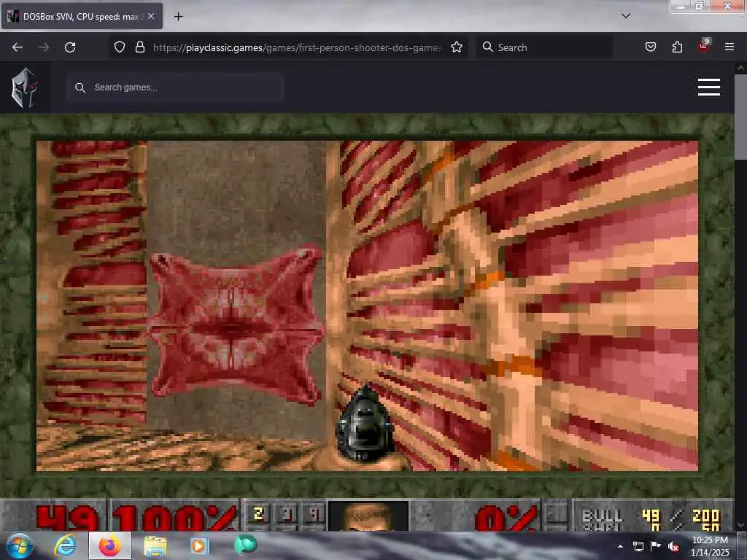
Task: Click the muted volume tray icon
Action: coord(673,547)
